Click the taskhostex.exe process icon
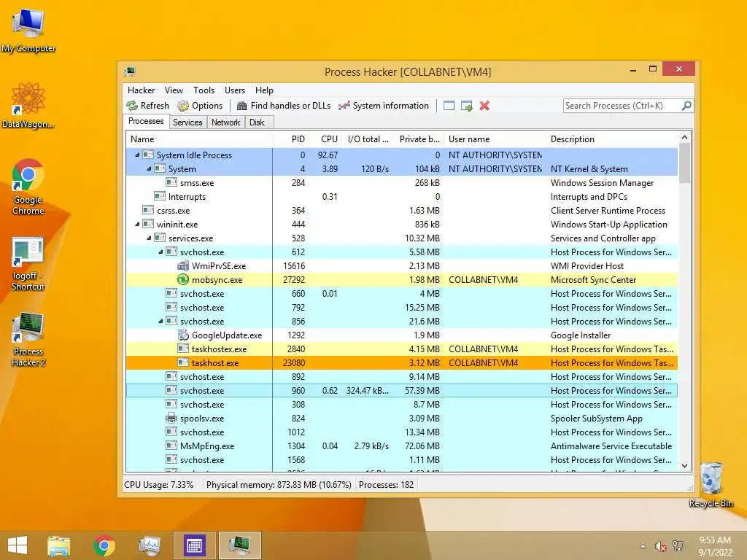 click(x=183, y=349)
